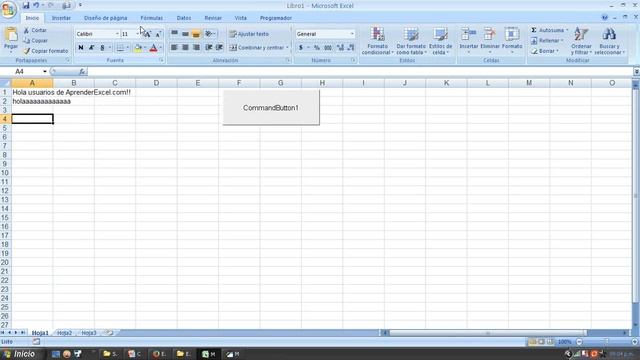Open the Datos tab

[x=184, y=18]
